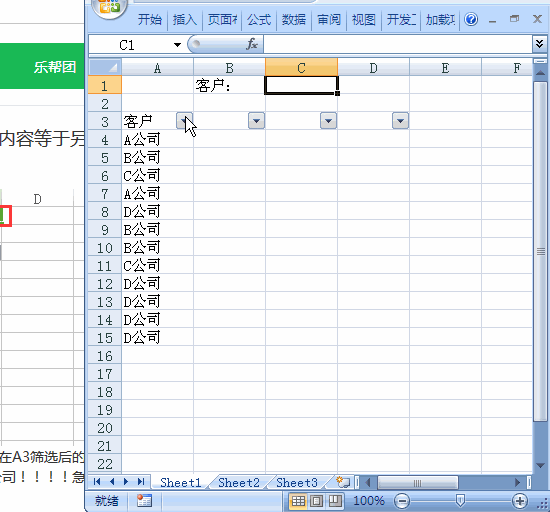Click the Select All corner button

[x=105, y=67]
